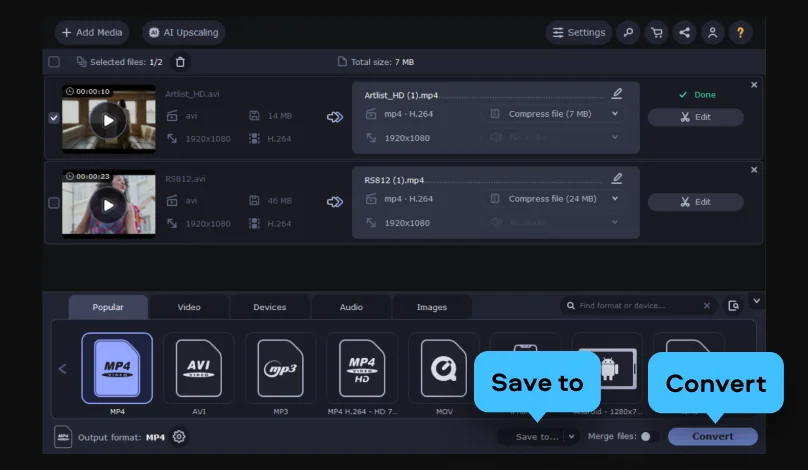Uncheck the Artlist_HD.avi file checkbox
This screenshot has height=470, width=808.
54,117
